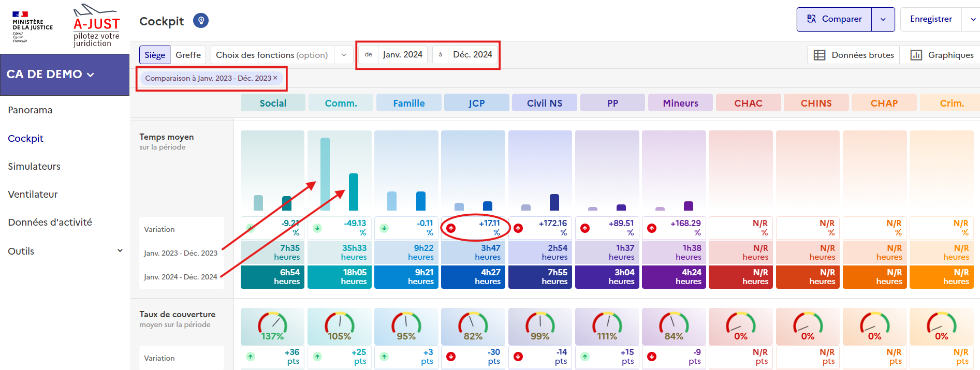Switch to the Siège toggle
Viewport: 980px width, 370px height.
coord(154,55)
